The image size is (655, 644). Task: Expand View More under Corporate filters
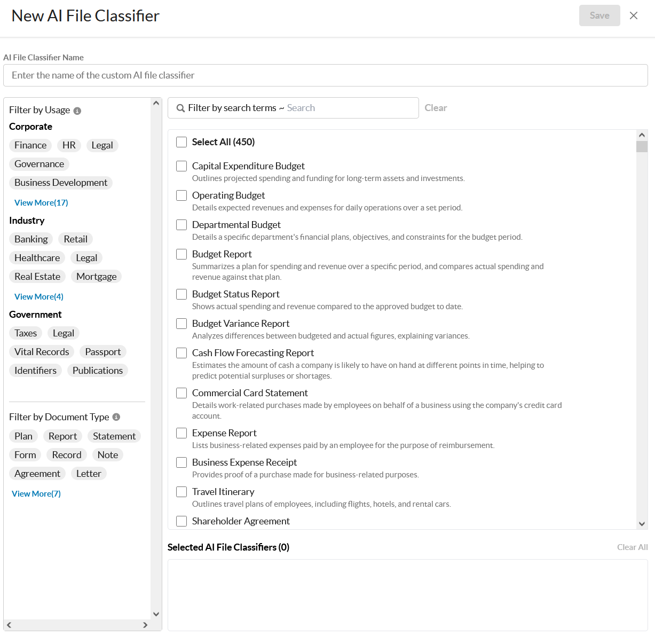tap(41, 202)
